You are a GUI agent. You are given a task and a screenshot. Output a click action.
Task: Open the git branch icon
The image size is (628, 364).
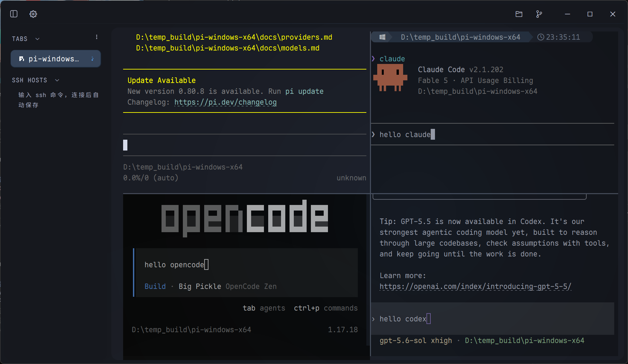click(x=539, y=14)
